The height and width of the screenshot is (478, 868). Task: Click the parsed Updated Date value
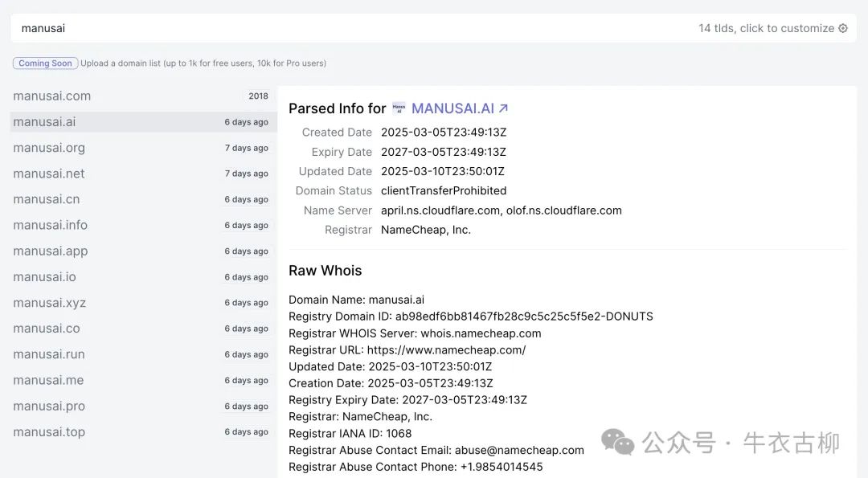[x=442, y=171]
